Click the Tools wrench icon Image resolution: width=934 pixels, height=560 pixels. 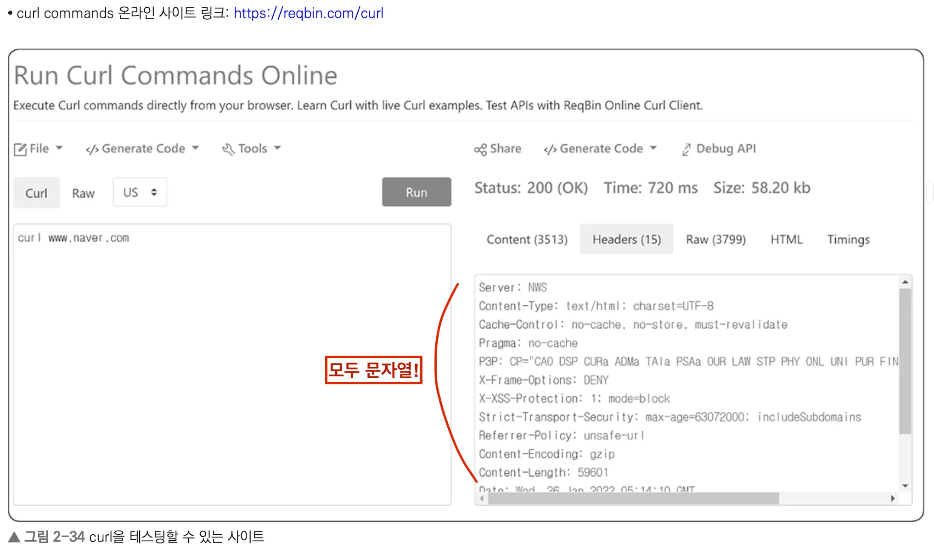(228, 149)
